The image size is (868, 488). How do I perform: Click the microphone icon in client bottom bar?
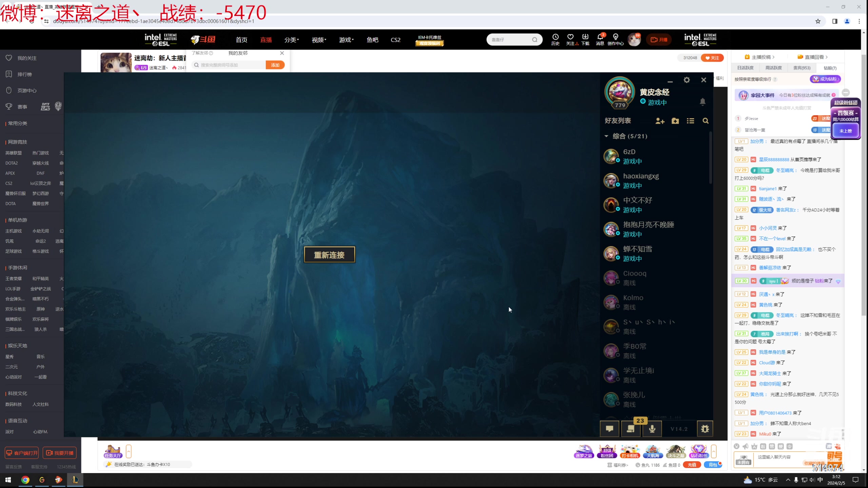point(652,429)
